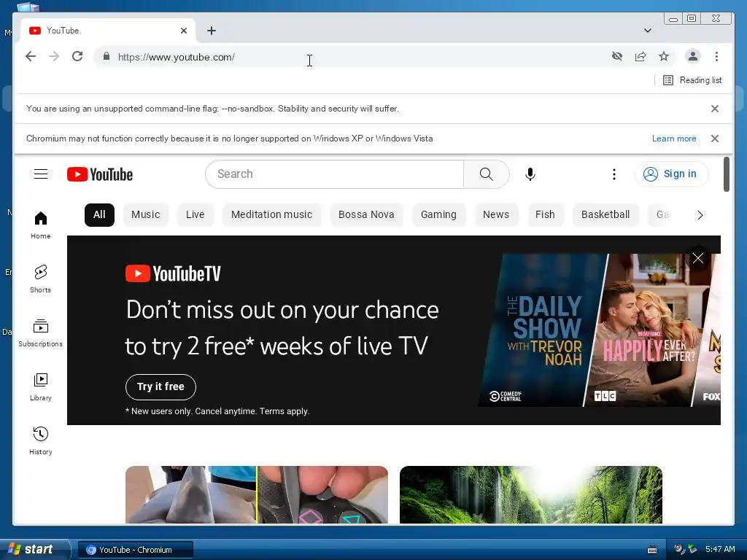Viewport: 747px width, 560px height.
Task: Click the page vertical scrollbar thumb
Action: pos(727,174)
